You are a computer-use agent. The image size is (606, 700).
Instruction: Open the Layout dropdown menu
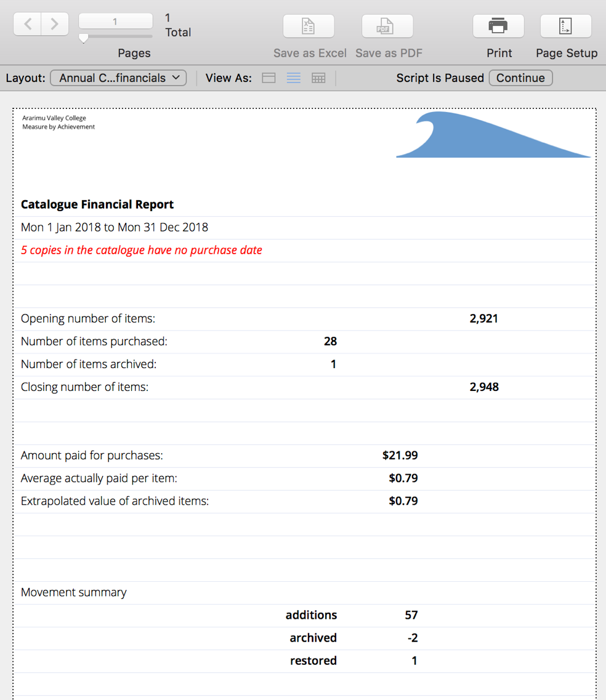coord(118,78)
